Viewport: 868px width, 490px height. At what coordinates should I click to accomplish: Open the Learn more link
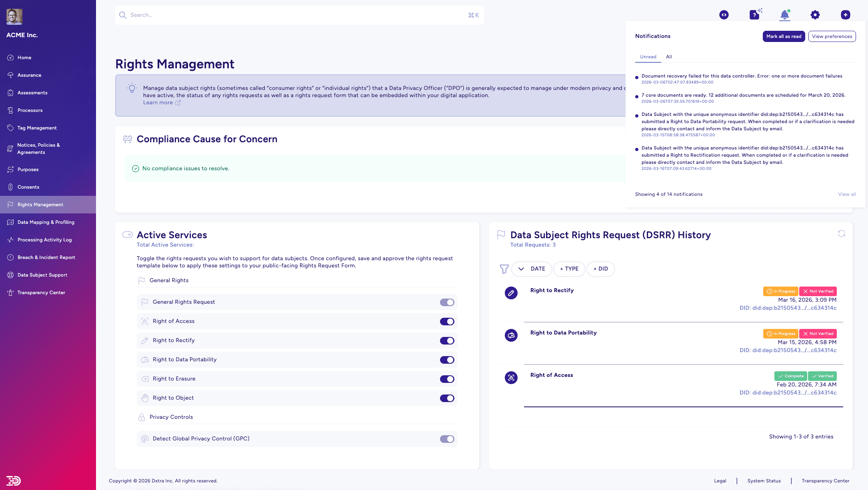pyautogui.click(x=158, y=102)
